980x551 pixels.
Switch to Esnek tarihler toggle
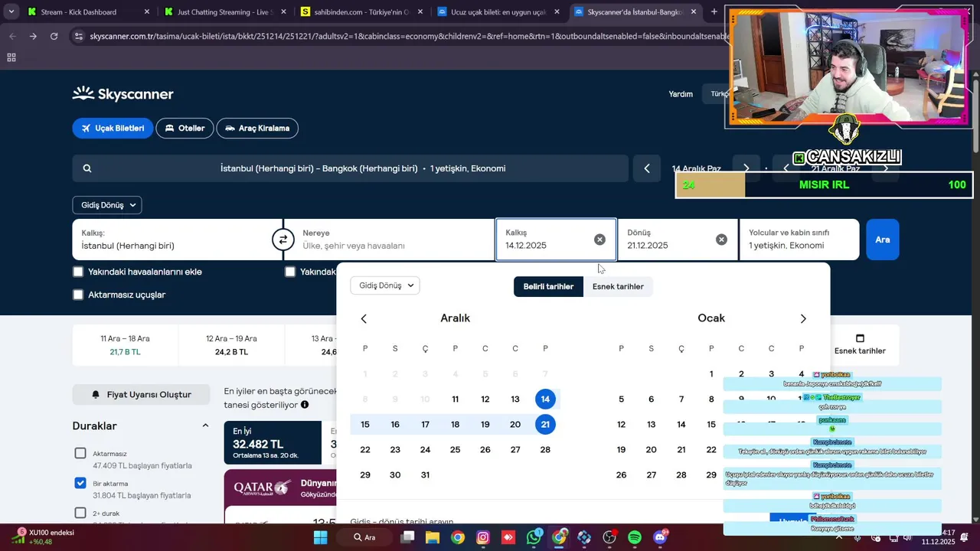coord(618,287)
